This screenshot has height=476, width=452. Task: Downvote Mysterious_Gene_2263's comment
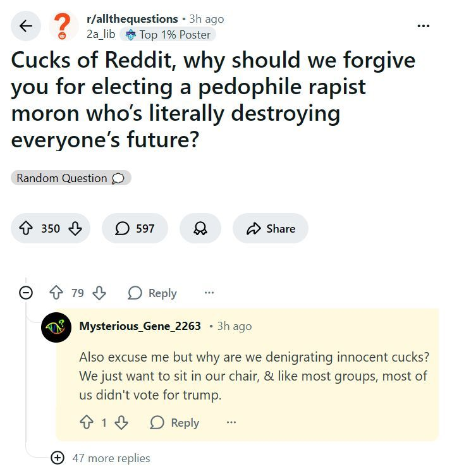(121, 422)
